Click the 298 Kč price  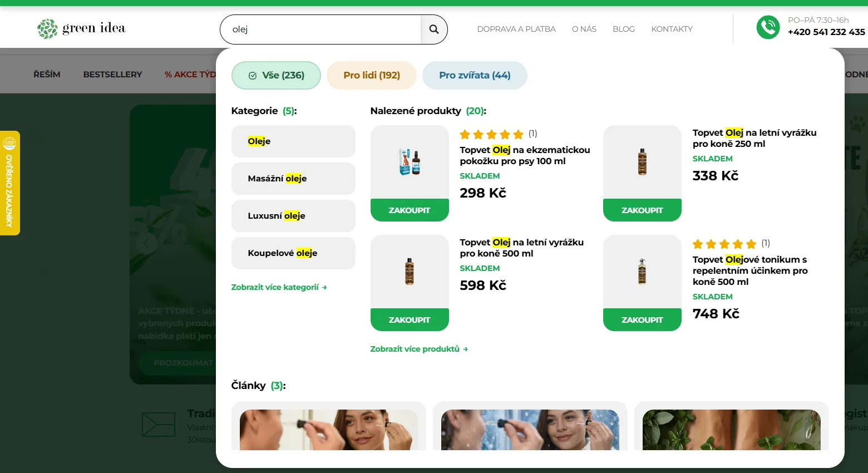483,193
